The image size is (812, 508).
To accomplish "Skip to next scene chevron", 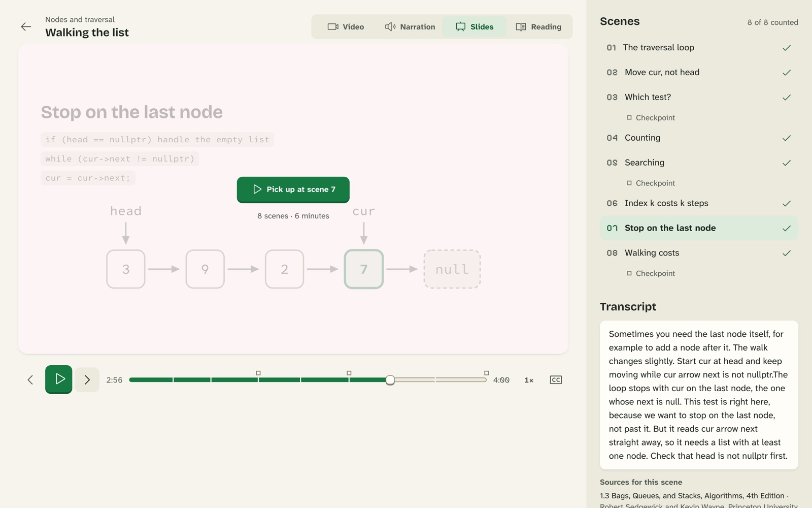I will 87,380.
